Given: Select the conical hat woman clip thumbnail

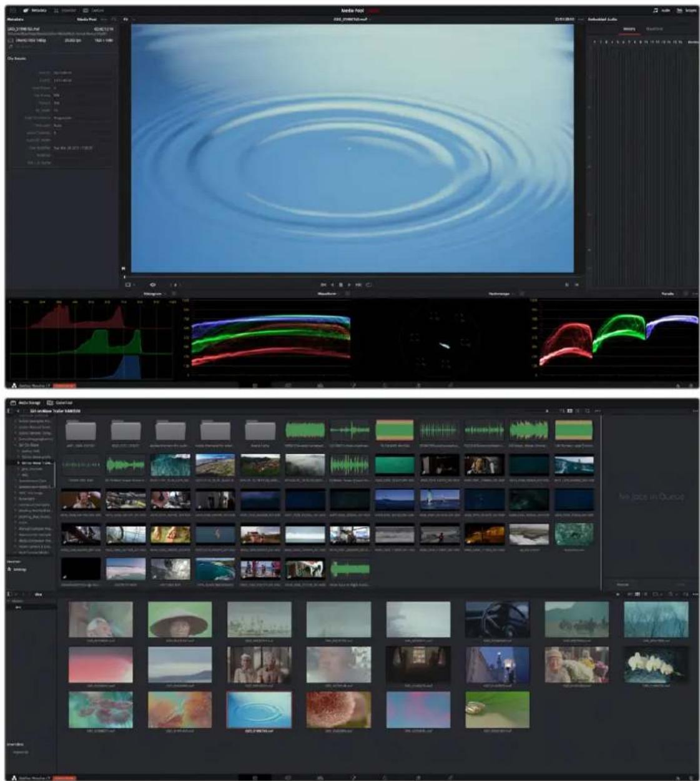Looking at the screenshot, I should coord(180,619).
